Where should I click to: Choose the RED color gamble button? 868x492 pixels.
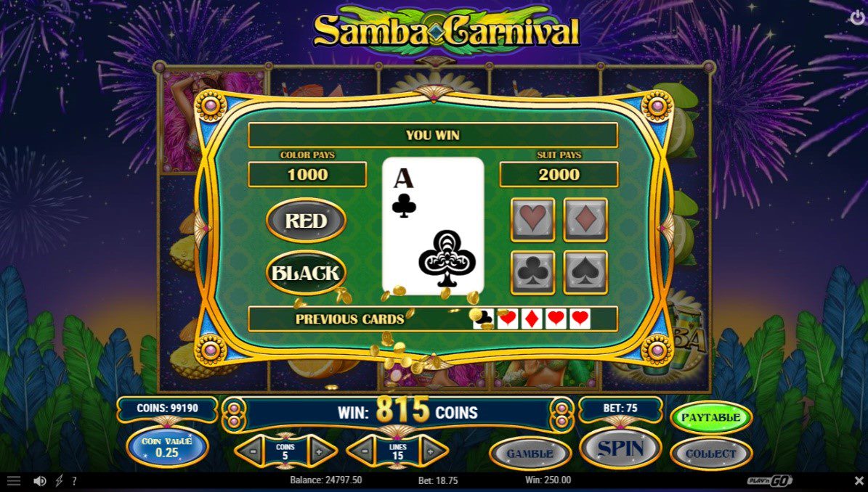click(x=306, y=221)
